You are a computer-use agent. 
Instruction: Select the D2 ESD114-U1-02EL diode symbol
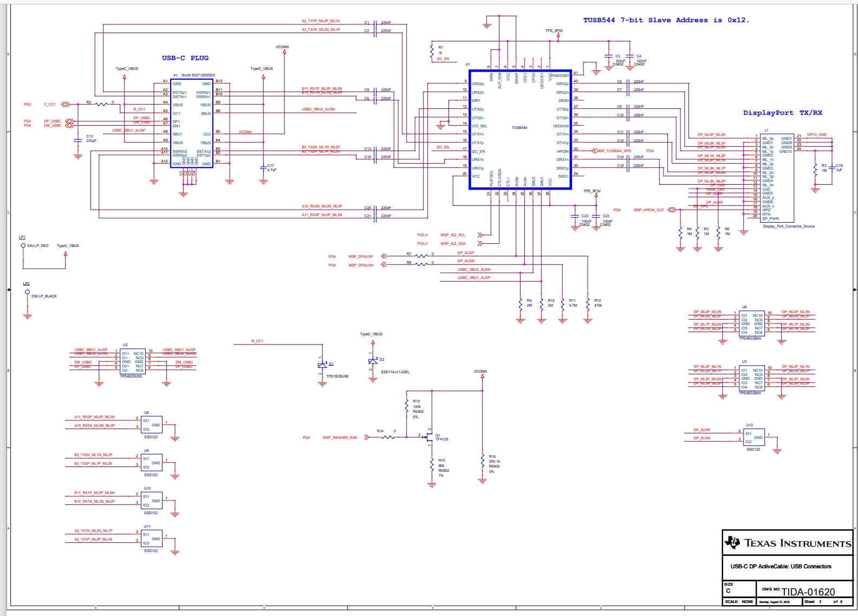pos(373,361)
